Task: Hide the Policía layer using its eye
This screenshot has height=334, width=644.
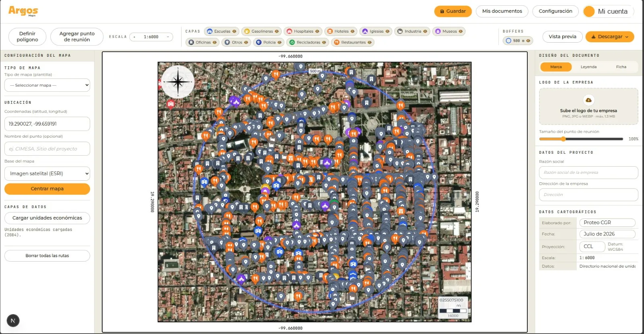Action: tap(279, 42)
